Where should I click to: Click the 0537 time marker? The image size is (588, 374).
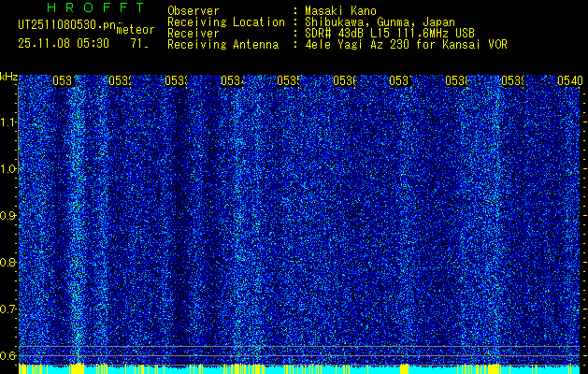pyautogui.click(x=400, y=80)
